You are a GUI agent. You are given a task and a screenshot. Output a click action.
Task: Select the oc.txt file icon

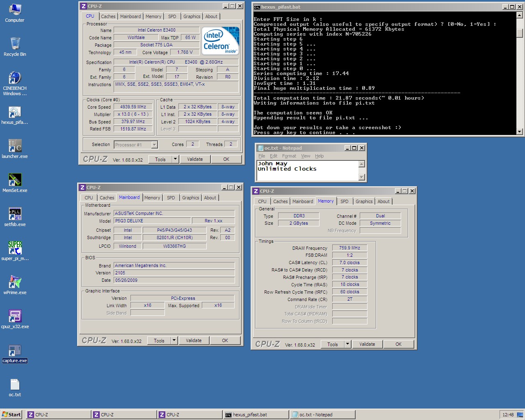(x=15, y=388)
